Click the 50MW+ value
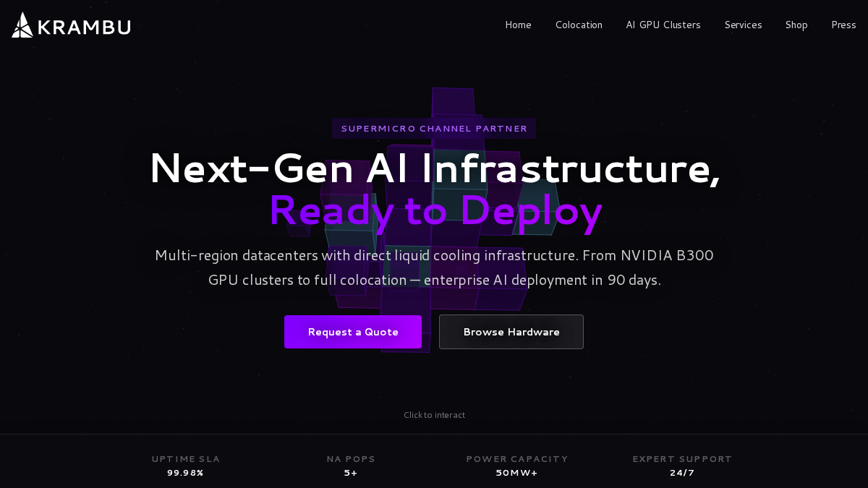The image size is (868, 488). tap(517, 473)
